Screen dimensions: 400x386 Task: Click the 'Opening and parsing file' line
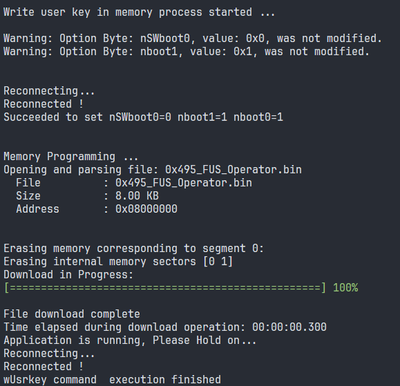tap(152, 170)
